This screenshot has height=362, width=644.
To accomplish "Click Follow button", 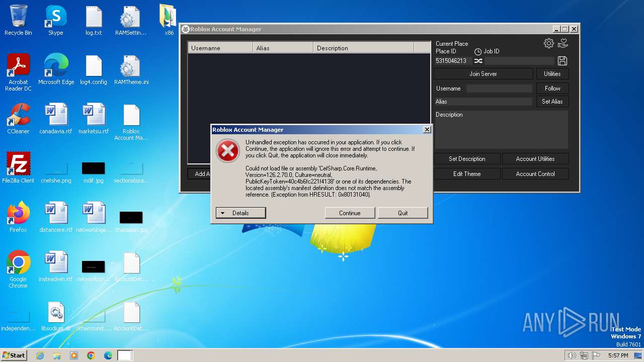I will tap(552, 88).
